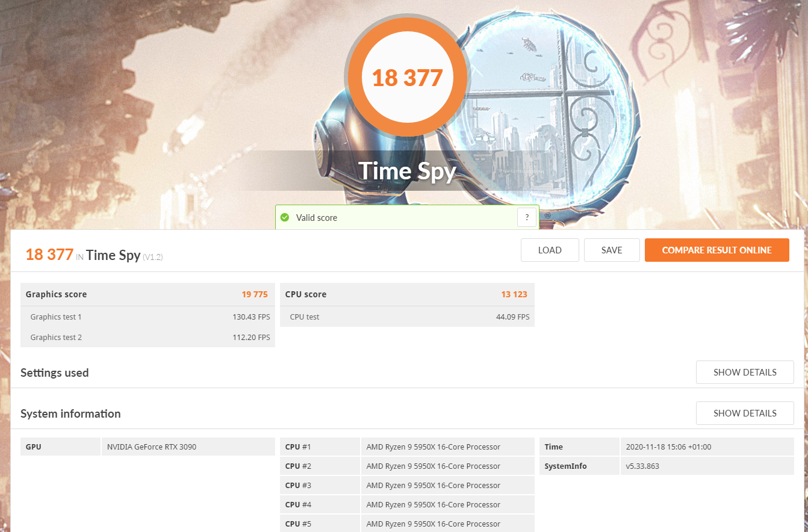Select the Graphics score value 19 775
Image resolution: width=808 pixels, height=532 pixels.
(x=255, y=294)
